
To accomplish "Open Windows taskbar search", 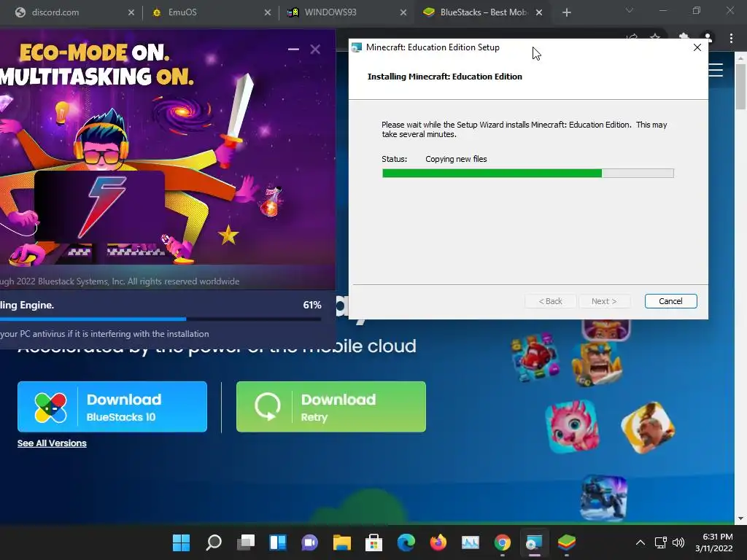I will pos(214,542).
